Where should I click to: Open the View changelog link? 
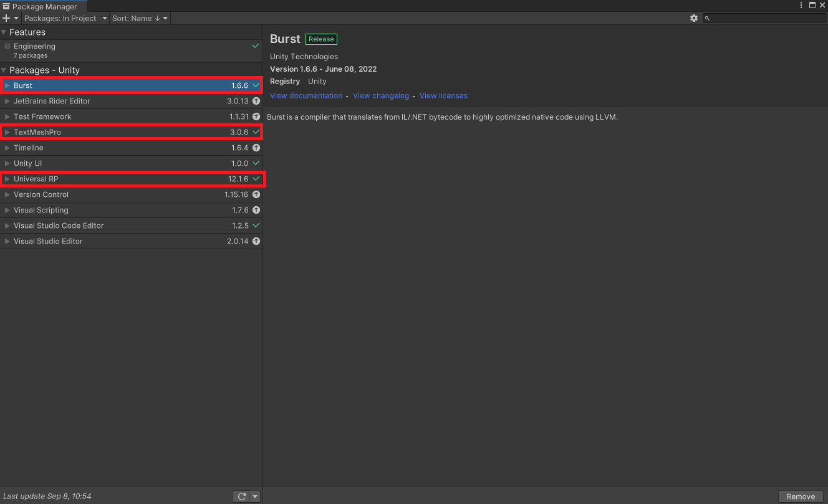[x=381, y=96]
